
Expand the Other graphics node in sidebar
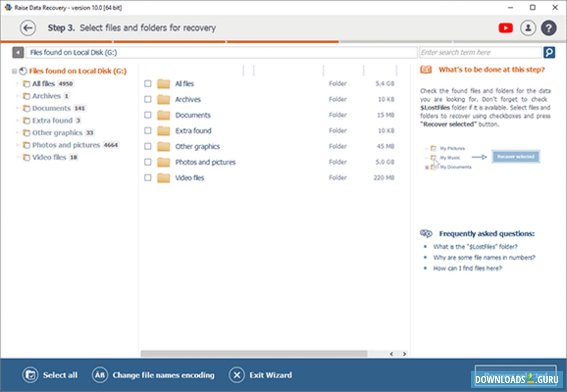point(18,133)
